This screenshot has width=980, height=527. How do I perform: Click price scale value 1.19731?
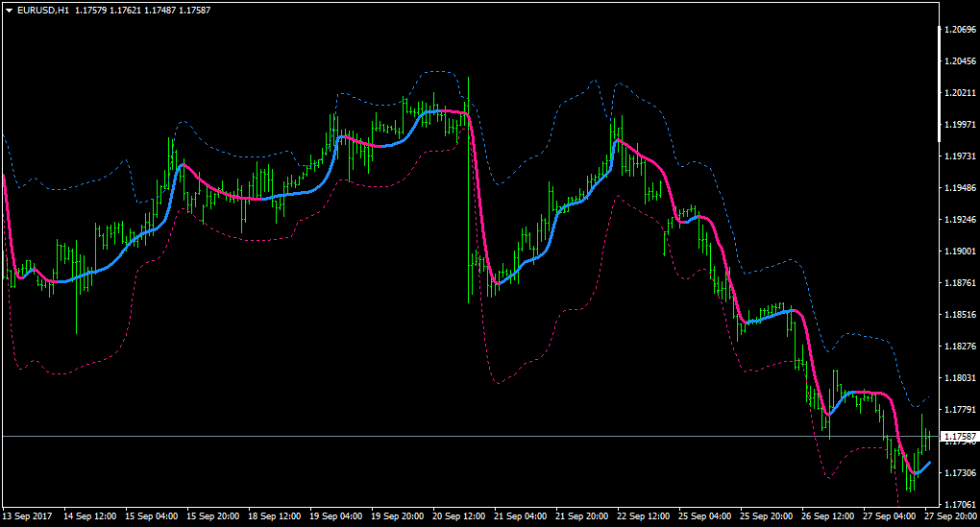(x=960, y=156)
